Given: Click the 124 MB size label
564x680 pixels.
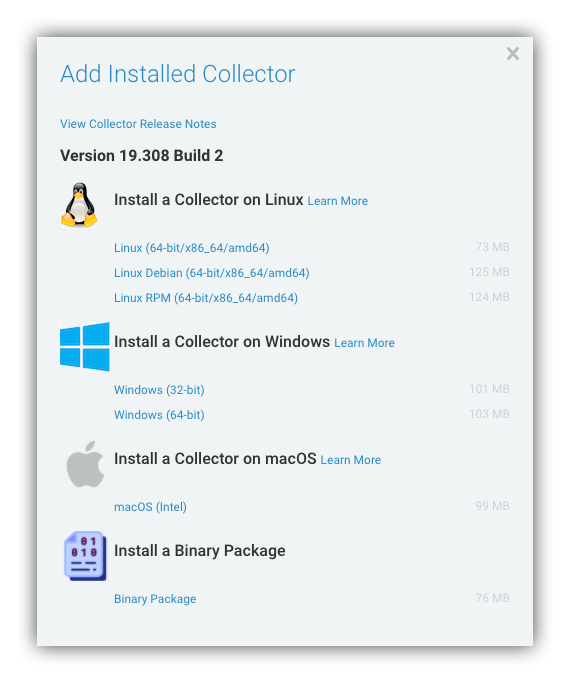Looking at the screenshot, I should click(x=489, y=298).
